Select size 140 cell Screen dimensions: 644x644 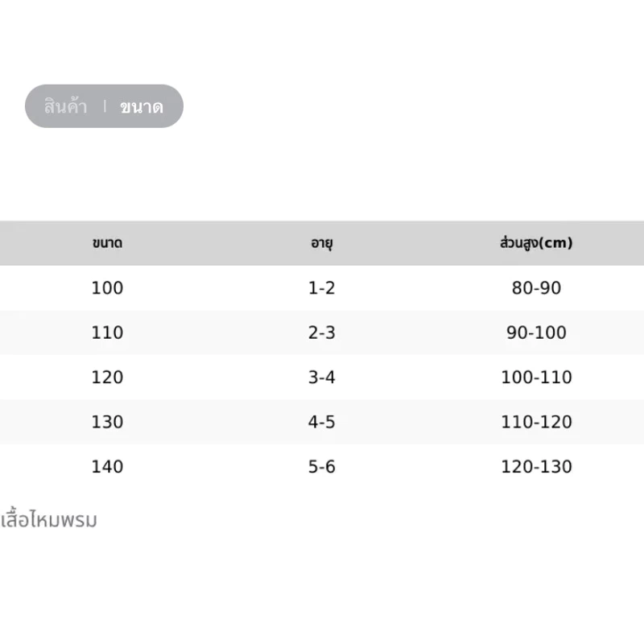(107, 467)
